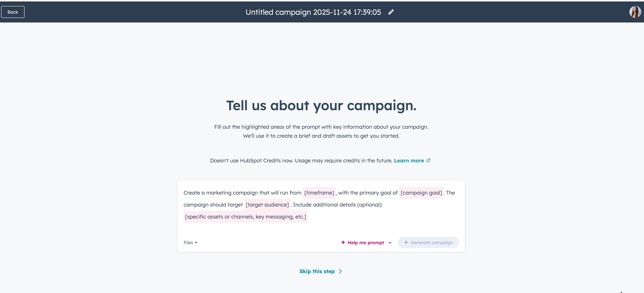644x293 pixels.
Task: Open the user profile avatar
Action: click(x=635, y=12)
